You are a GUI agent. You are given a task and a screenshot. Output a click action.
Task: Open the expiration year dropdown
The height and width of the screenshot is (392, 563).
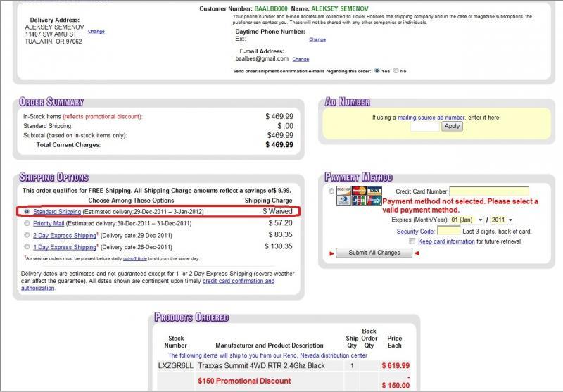[x=502, y=220]
